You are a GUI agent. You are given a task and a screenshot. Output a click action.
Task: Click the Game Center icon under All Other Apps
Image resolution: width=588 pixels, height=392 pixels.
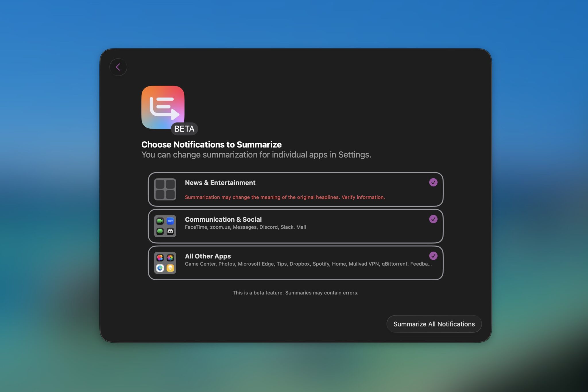point(160,258)
